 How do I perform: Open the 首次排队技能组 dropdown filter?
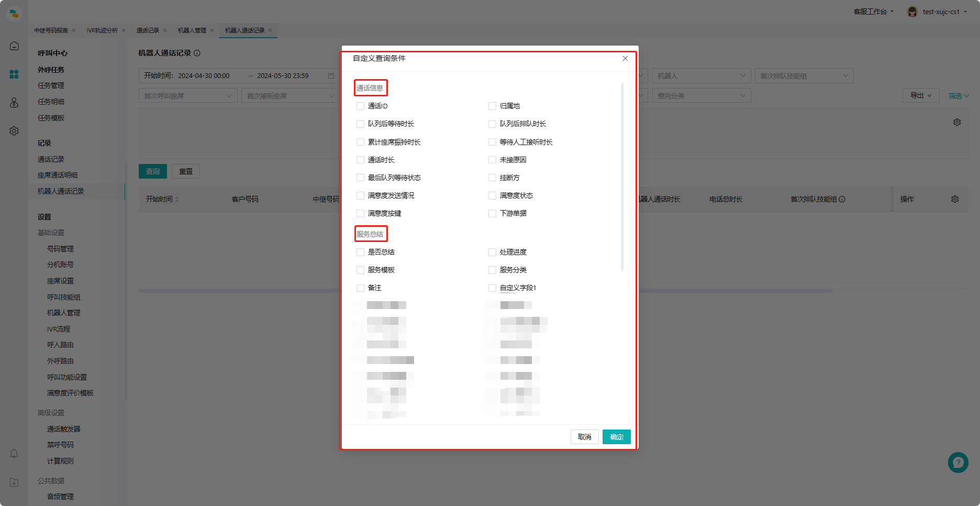point(804,76)
